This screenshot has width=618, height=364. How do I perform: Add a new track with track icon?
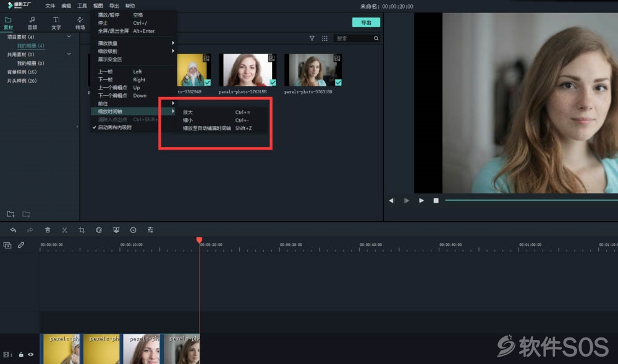7,245
